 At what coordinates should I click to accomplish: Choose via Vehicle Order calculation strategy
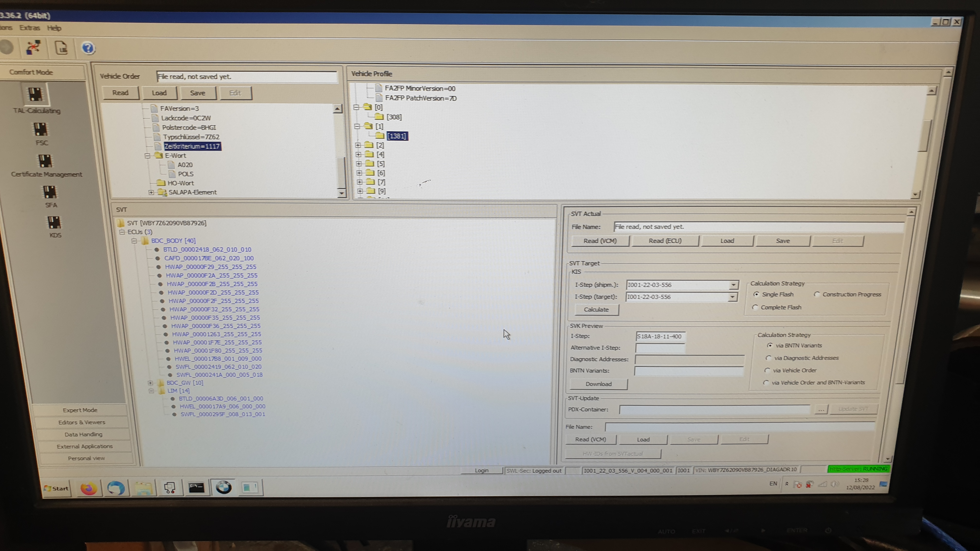pyautogui.click(x=767, y=370)
